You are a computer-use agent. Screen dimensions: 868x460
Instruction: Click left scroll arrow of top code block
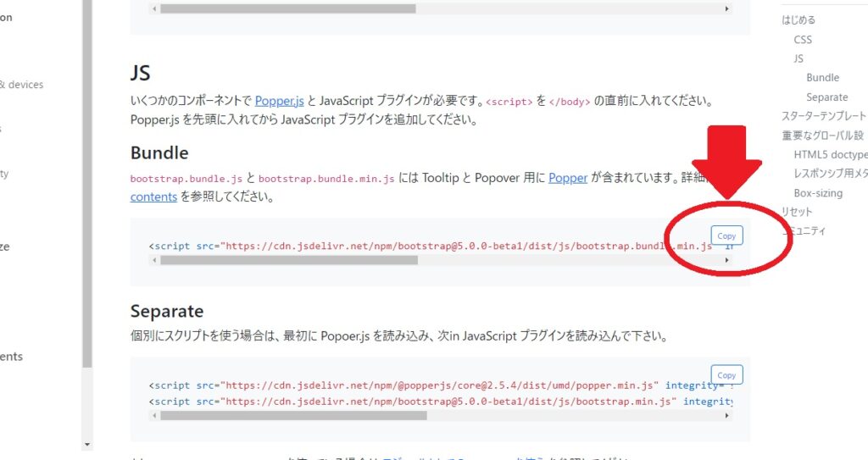(154, 8)
